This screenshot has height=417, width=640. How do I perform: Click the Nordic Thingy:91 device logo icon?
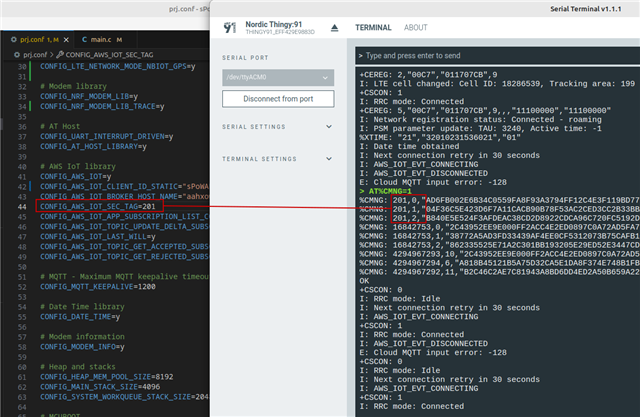pyautogui.click(x=230, y=28)
